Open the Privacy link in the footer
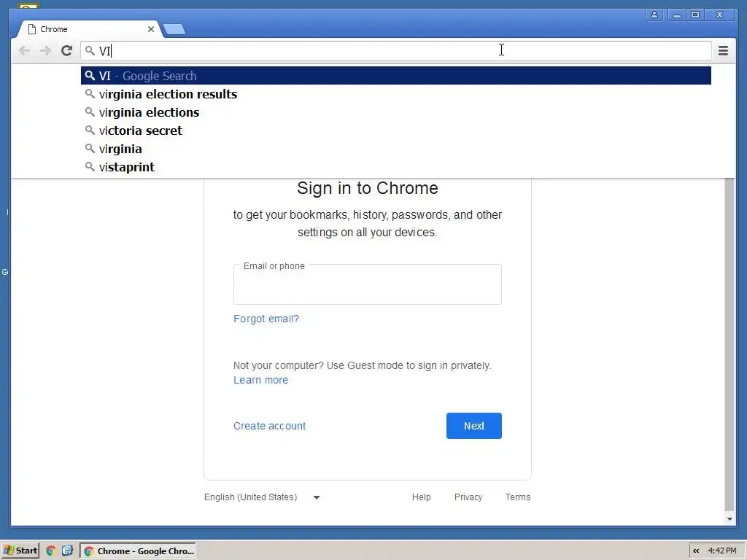The height and width of the screenshot is (560, 747). point(468,497)
